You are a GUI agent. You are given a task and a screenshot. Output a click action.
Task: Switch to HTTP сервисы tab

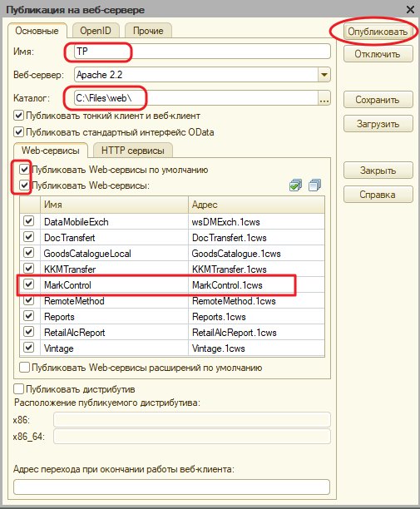tap(133, 151)
